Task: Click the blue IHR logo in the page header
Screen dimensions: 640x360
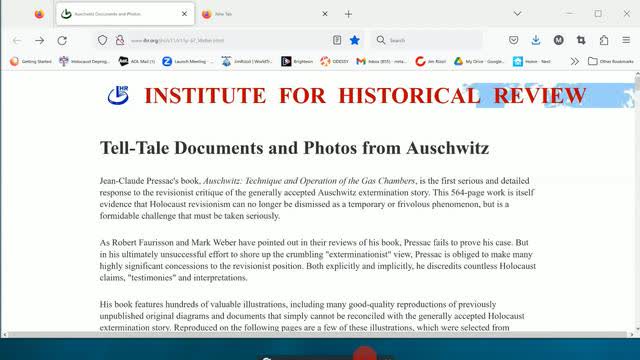Action: (x=118, y=95)
